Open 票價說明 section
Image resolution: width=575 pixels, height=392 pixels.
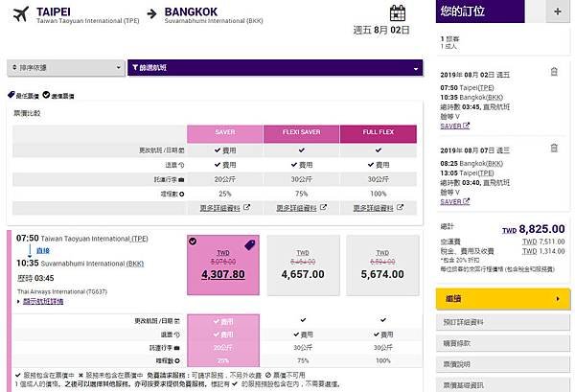click(x=503, y=364)
